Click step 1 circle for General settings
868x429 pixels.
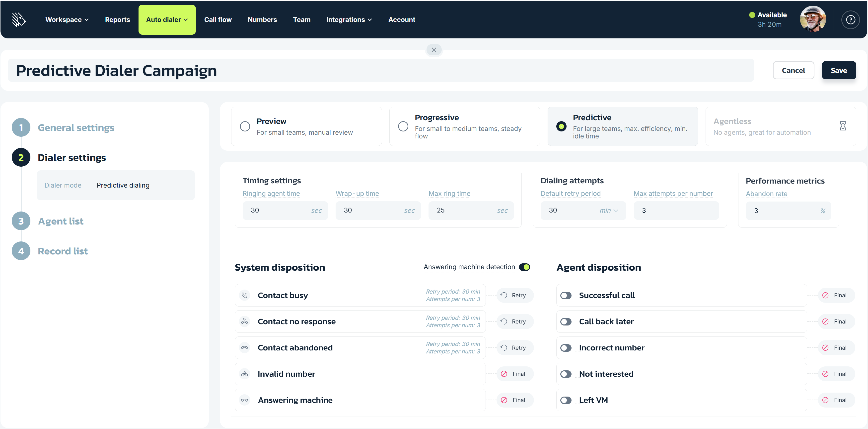coord(21,127)
